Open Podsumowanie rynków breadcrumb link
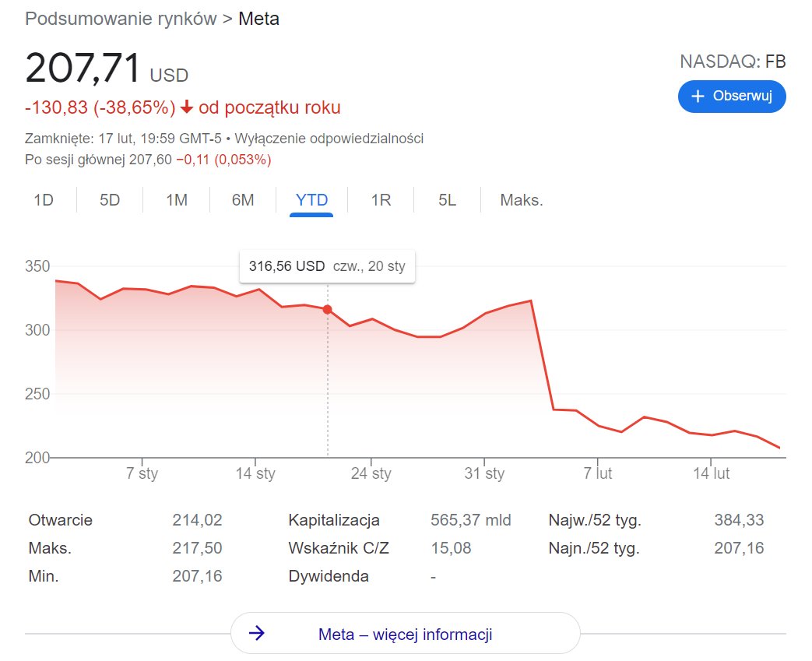 pos(121,19)
